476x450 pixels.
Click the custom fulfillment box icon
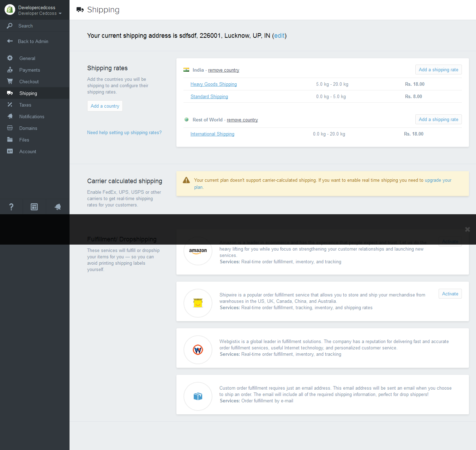click(x=198, y=396)
